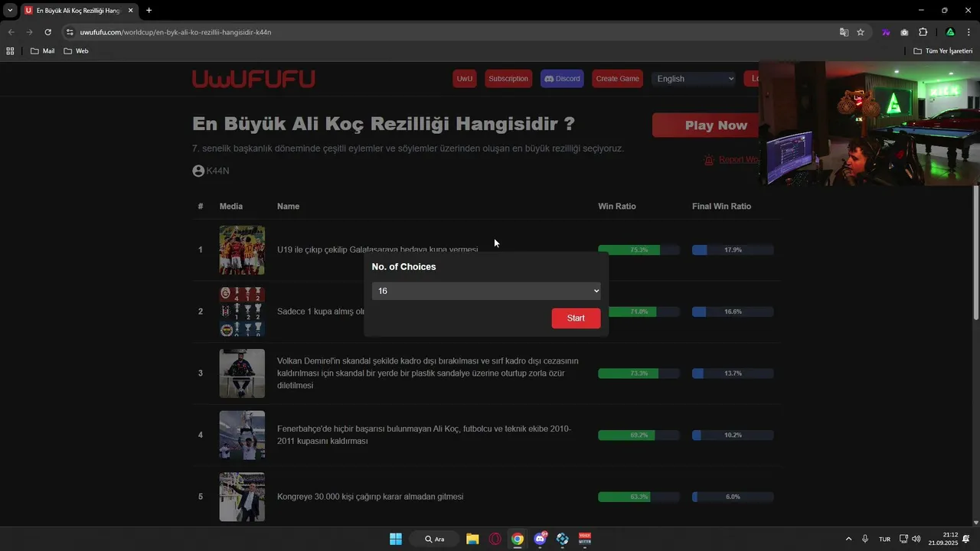The image size is (980, 551).
Task: Open the Kongre thumbnail in row 5
Action: [x=242, y=497]
